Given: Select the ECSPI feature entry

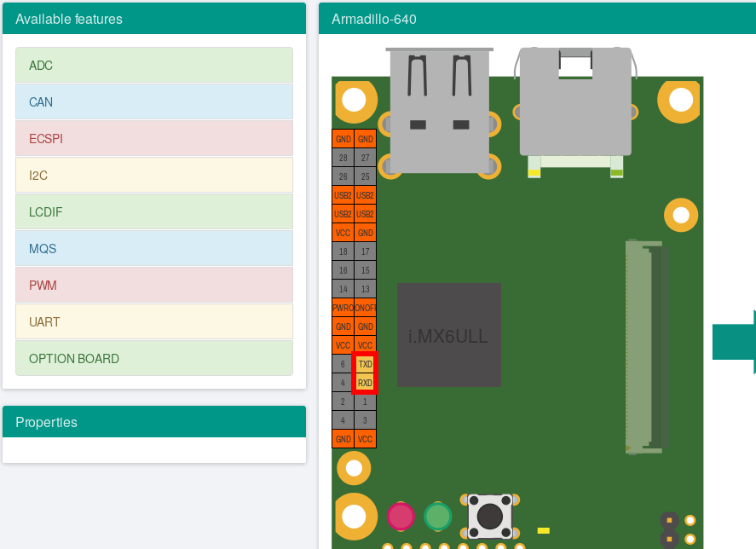Looking at the screenshot, I should point(153,139).
